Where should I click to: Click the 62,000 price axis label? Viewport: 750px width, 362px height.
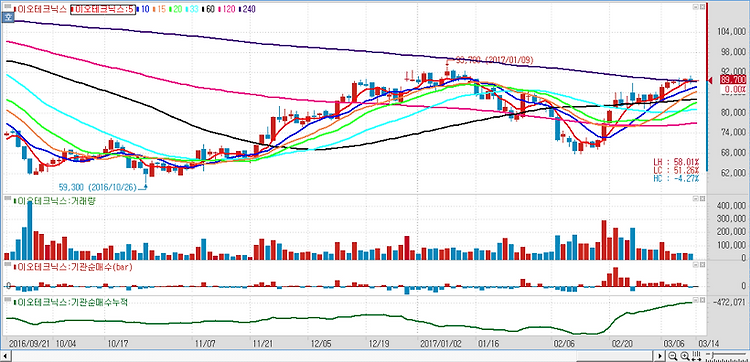click(733, 173)
